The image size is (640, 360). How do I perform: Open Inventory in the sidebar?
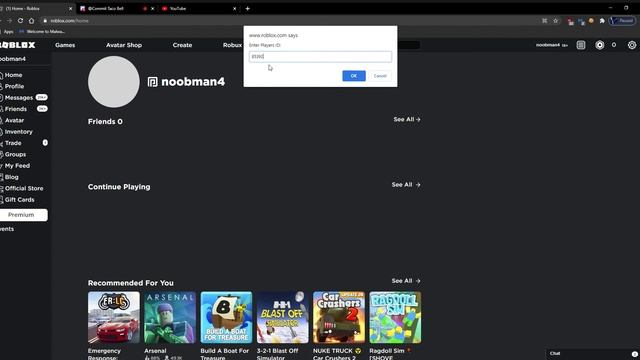pyautogui.click(x=18, y=132)
